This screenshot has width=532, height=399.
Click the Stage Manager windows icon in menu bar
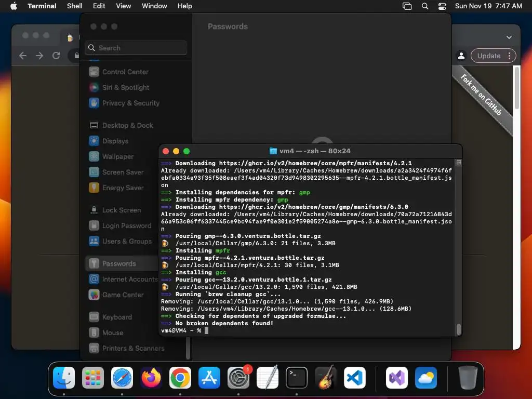[407, 6]
